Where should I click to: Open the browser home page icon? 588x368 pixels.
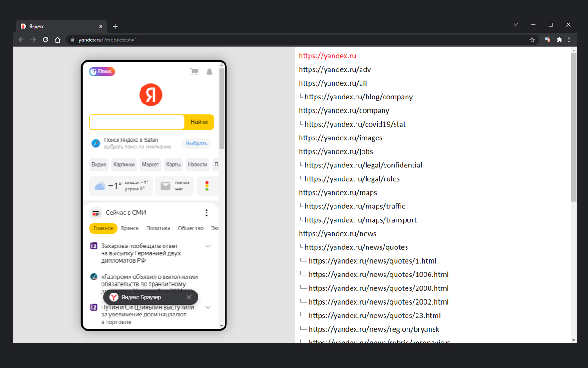point(57,40)
